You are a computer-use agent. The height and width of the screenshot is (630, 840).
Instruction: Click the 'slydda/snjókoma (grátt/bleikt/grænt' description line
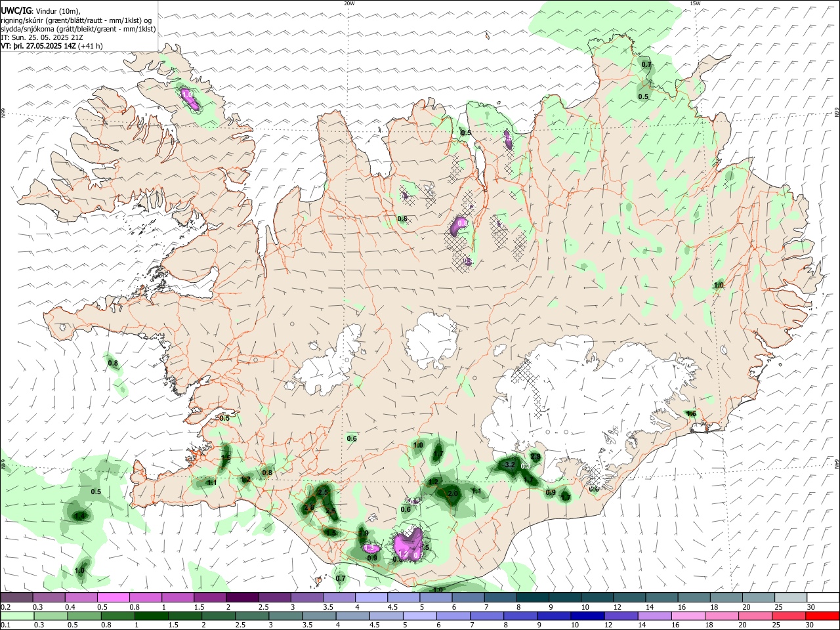click(x=78, y=29)
